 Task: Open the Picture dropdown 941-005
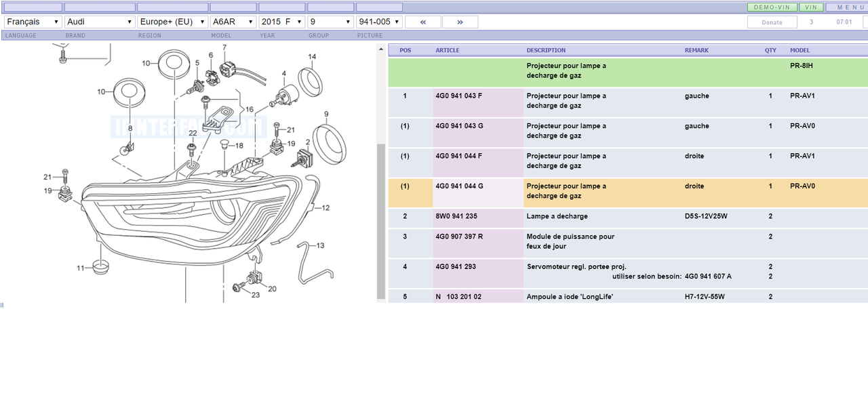point(379,22)
